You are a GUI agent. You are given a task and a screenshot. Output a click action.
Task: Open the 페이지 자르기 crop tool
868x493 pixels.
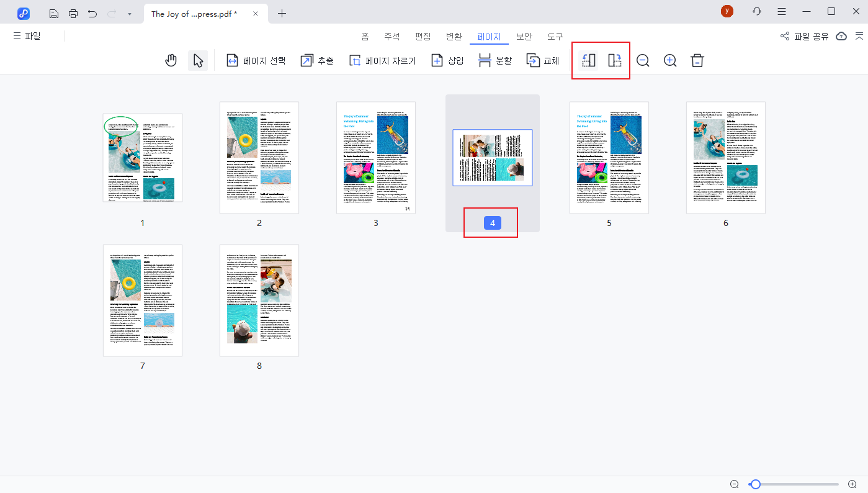[x=382, y=60]
